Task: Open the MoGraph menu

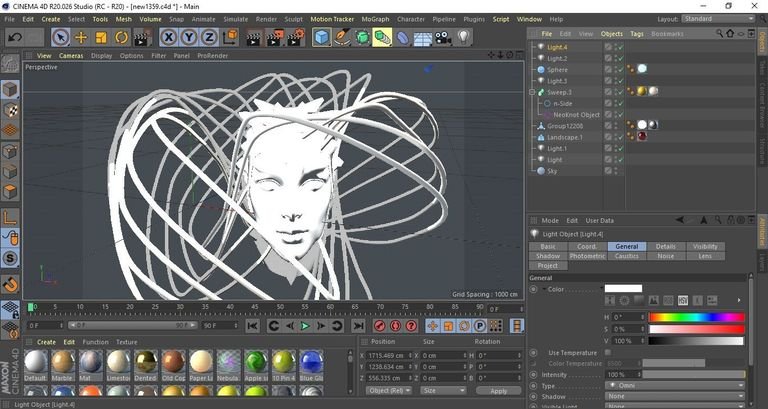Action: 375,19
